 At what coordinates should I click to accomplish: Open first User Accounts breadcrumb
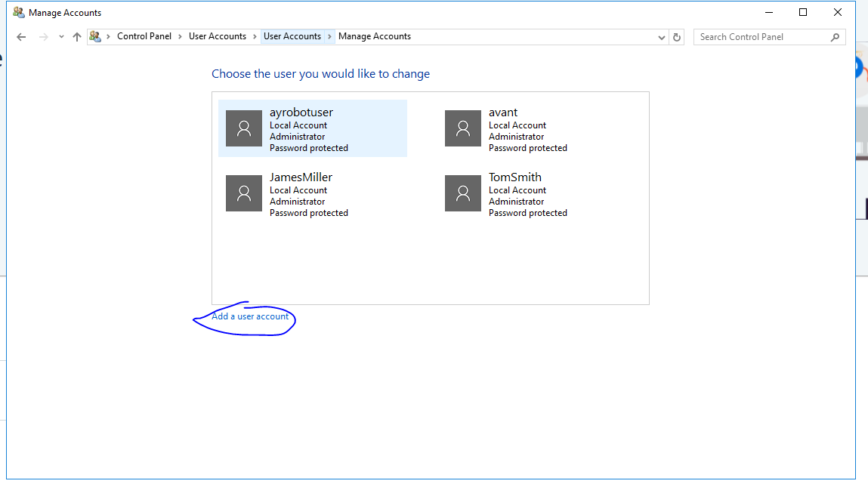click(x=217, y=36)
